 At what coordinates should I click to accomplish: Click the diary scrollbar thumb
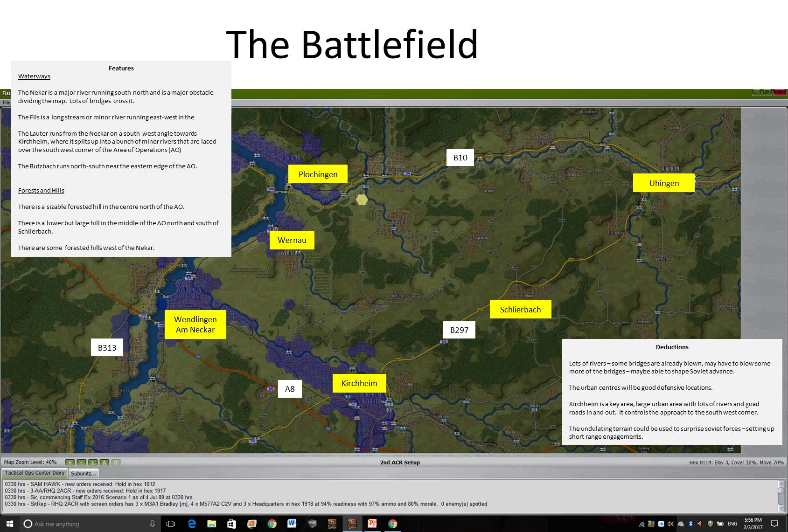pos(781,491)
